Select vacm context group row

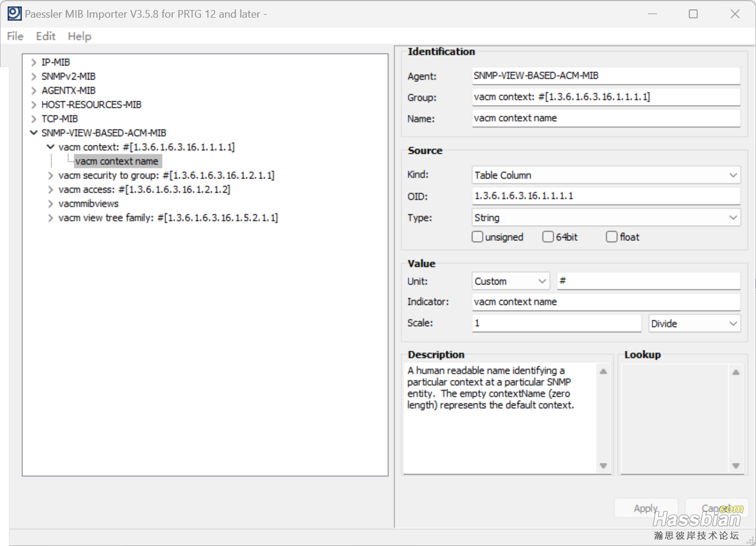[147, 147]
